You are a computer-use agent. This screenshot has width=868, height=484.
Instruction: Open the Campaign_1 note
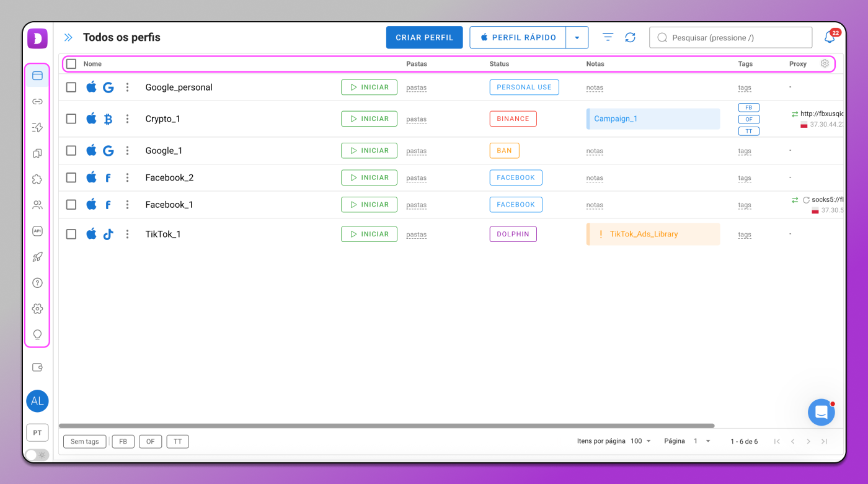653,119
